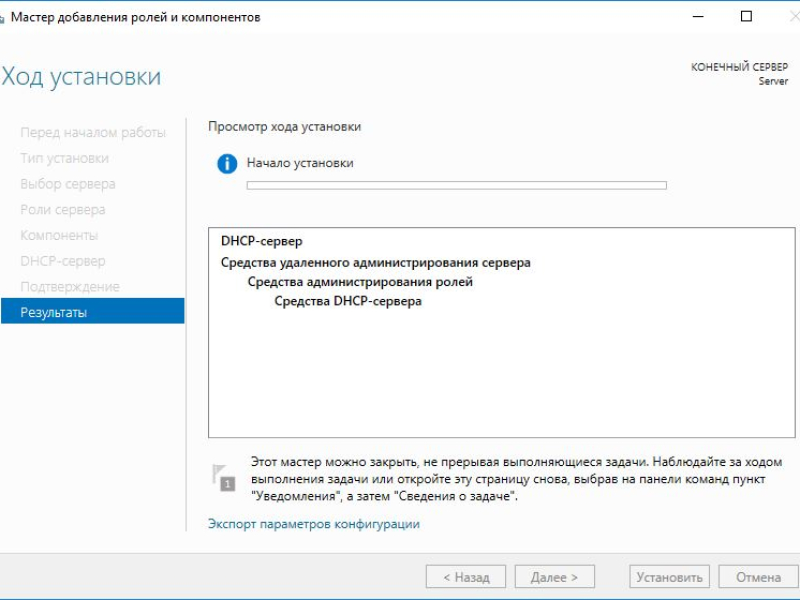Click the < Назад button
Screen dimensions: 800x600
tap(466, 577)
